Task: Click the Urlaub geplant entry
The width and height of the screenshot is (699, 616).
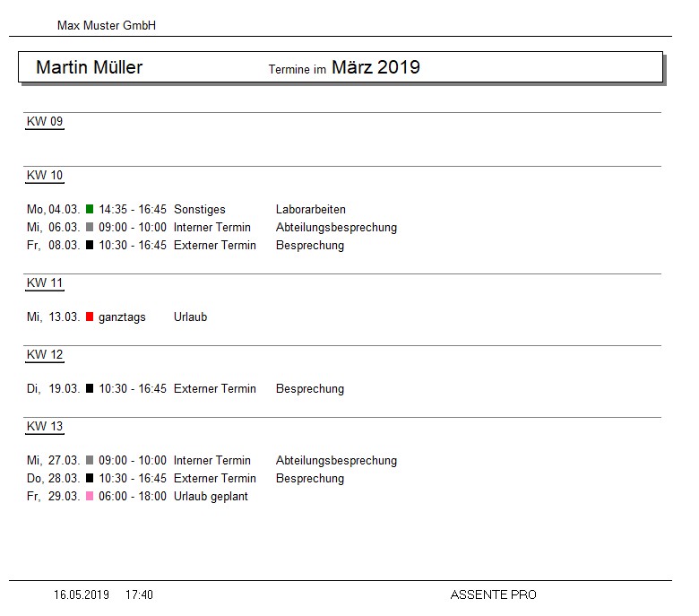Action: click(211, 497)
